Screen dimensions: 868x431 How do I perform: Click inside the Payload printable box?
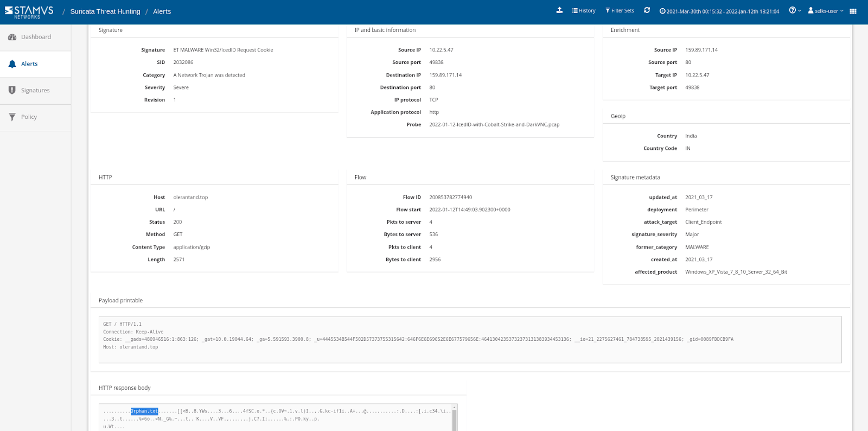coord(470,340)
